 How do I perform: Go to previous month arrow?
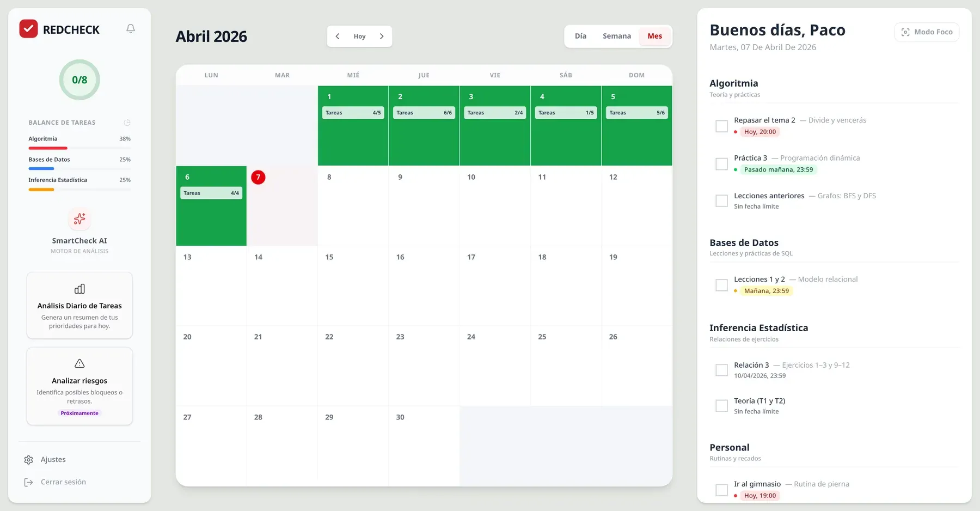click(338, 36)
